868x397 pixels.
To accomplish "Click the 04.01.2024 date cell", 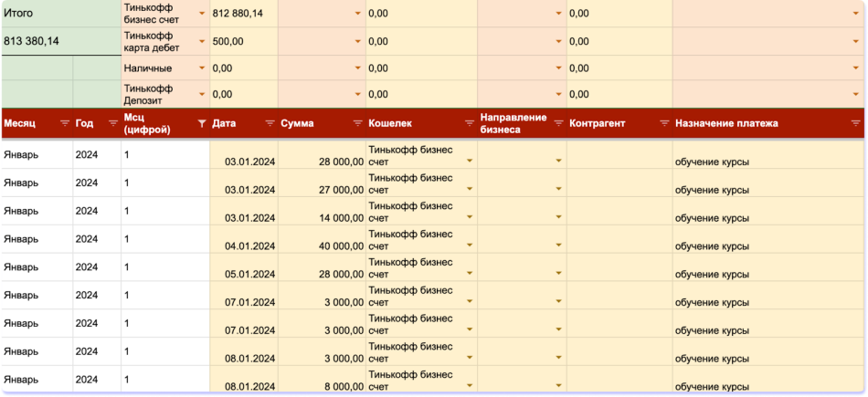I will tap(249, 246).
